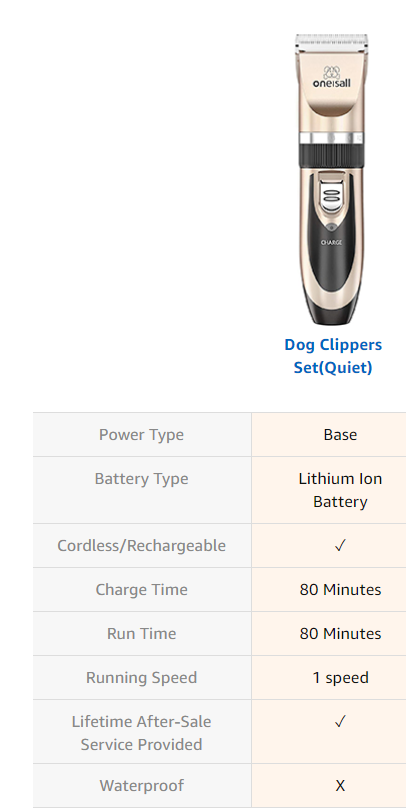Viewport: 406px width, 810px height.
Task: Click the oneisall logo on the clipper
Action: 331,77
